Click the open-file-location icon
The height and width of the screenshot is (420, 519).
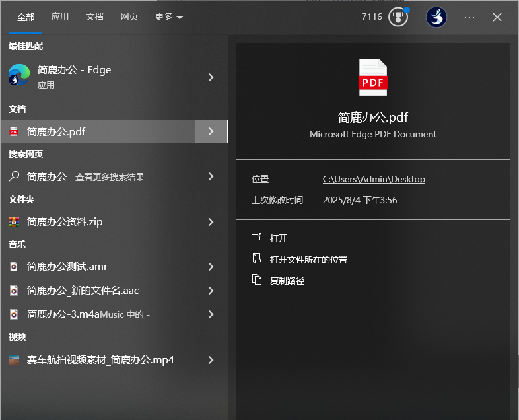[x=256, y=258]
